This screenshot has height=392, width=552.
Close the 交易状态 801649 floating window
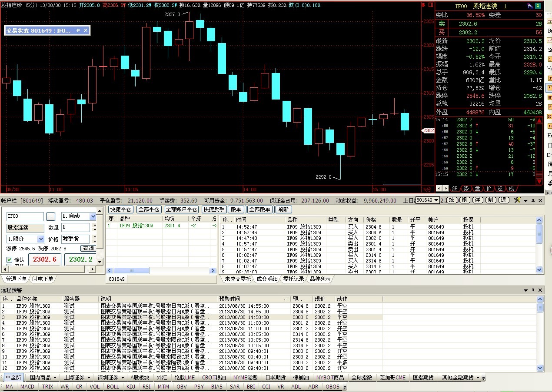(86, 30)
